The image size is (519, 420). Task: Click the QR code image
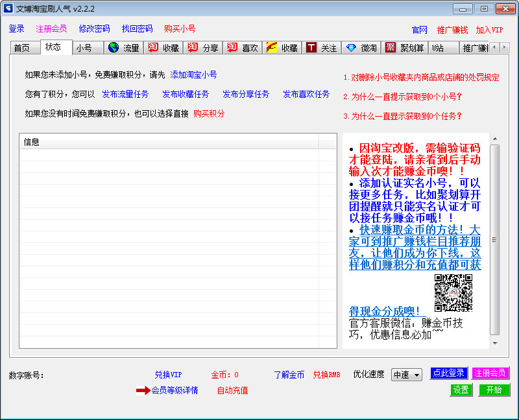(453, 293)
